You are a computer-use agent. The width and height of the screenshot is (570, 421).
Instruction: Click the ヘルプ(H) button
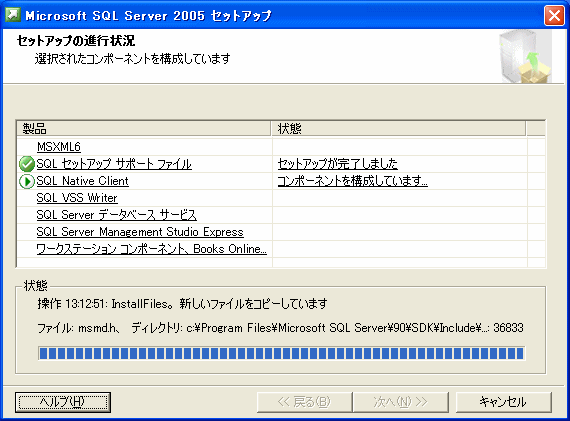point(63,402)
